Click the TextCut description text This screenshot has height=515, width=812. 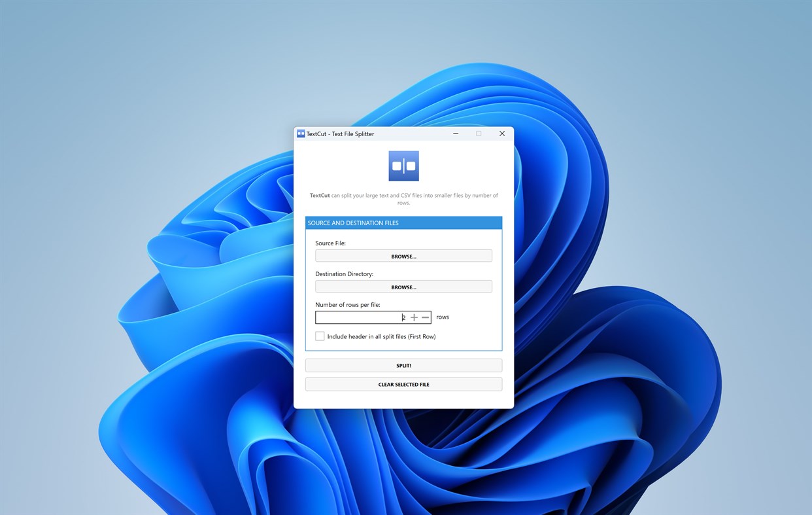click(x=403, y=199)
